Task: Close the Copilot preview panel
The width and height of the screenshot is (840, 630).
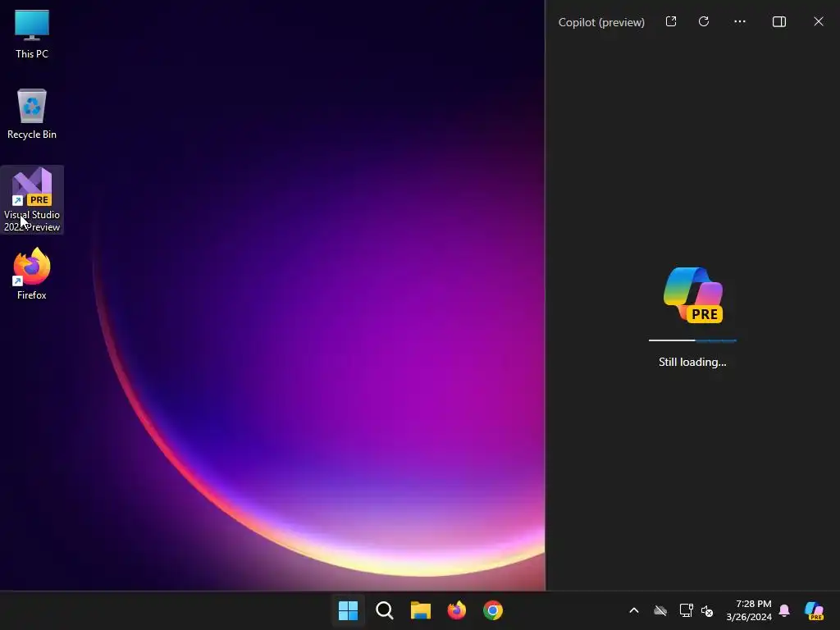Action: (819, 21)
